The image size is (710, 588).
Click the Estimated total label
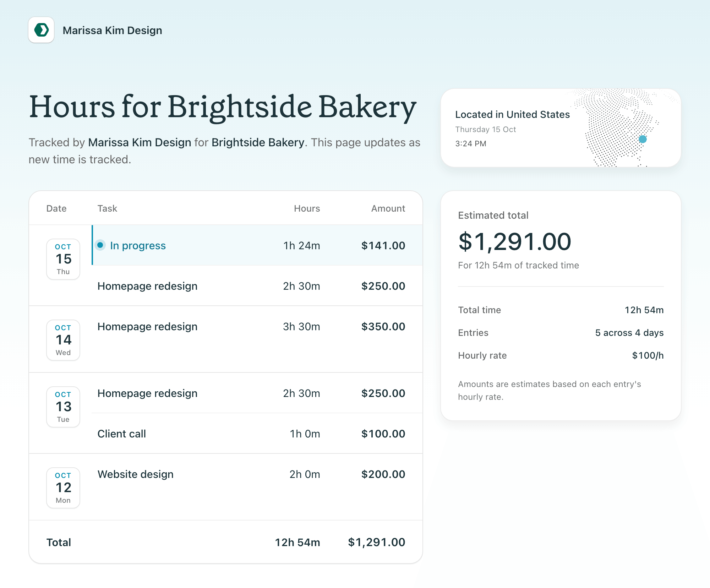pyautogui.click(x=493, y=215)
